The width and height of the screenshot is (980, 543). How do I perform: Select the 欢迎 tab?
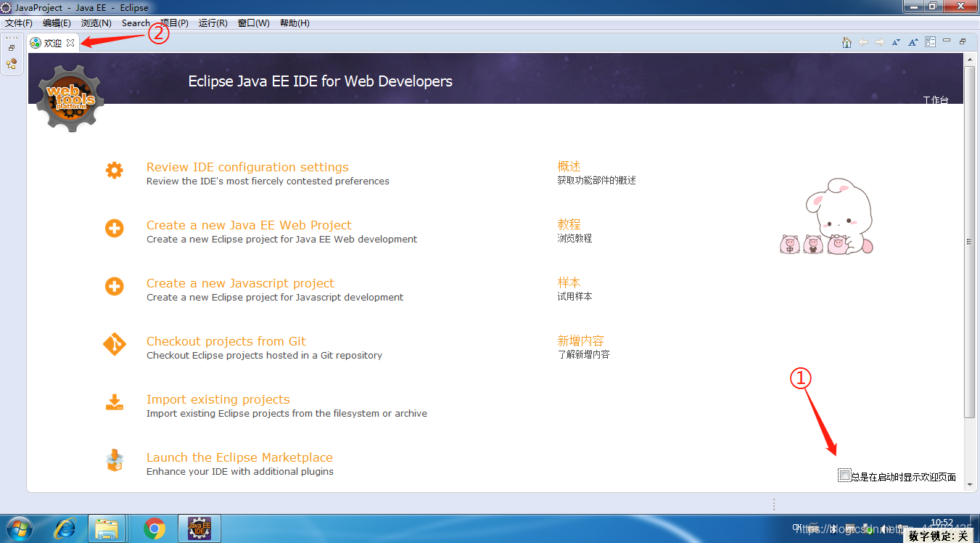tap(53, 43)
